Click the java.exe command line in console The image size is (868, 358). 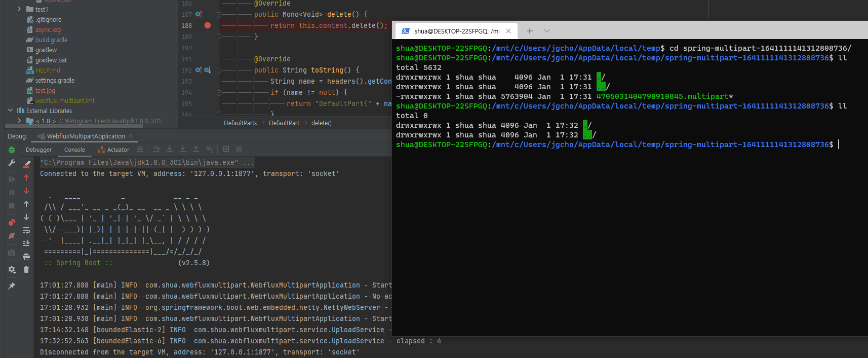pos(147,163)
